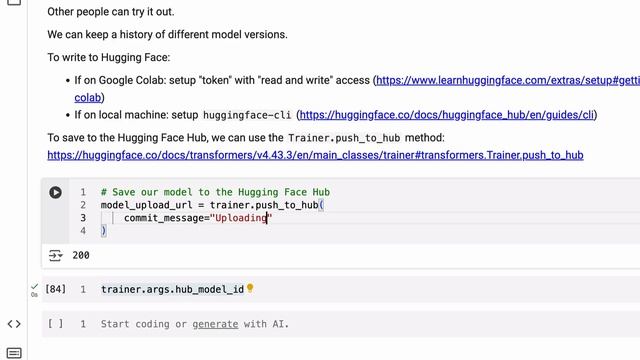Screen dimensions: 640x360
Task: Click the empty cell's run bracket [ ]
Action: click(56, 324)
